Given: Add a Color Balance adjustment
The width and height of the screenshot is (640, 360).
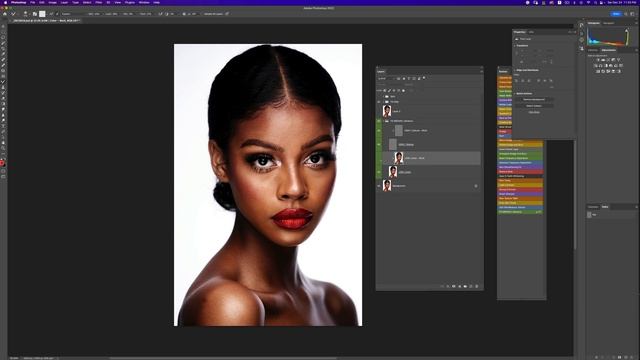Looking at the screenshot, I should point(600,65).
